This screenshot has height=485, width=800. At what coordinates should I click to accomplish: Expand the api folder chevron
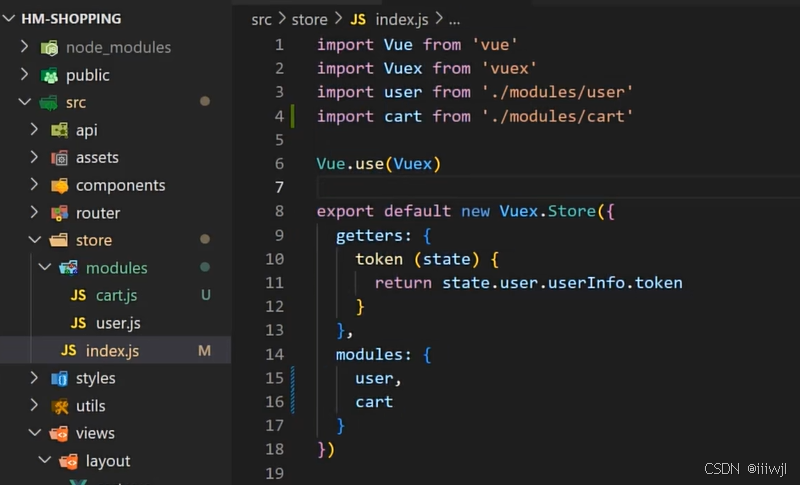click(34, 129)
